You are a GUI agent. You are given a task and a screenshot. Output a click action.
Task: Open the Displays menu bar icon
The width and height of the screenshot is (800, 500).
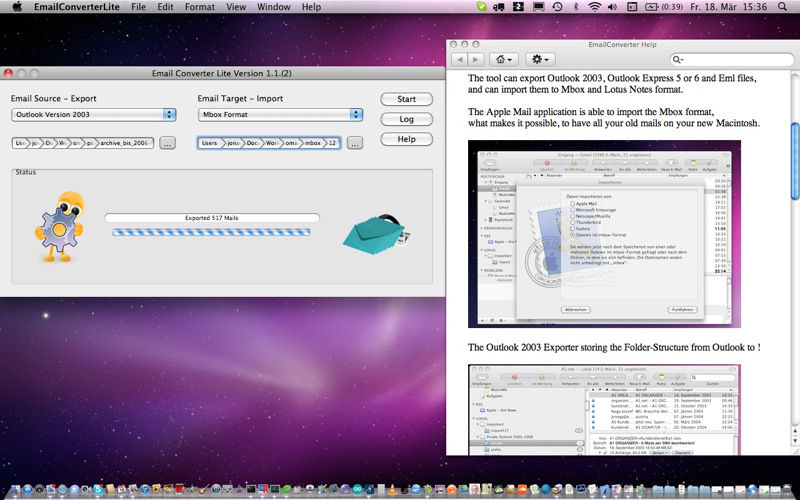(538, 7)
